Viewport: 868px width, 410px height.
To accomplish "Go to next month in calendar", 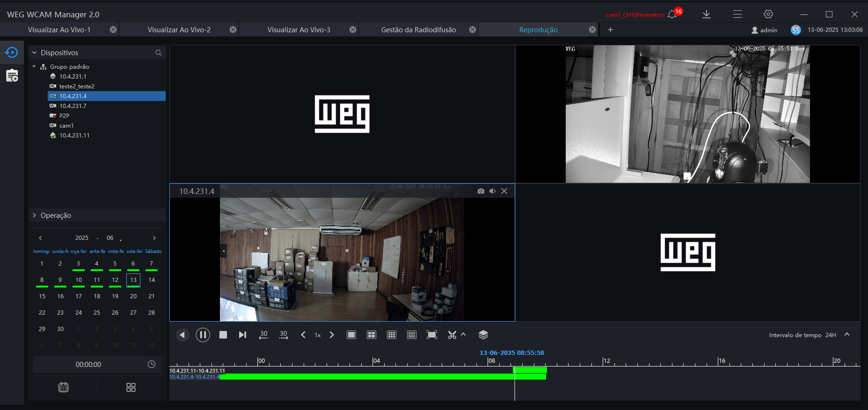I will pos(154,238).
